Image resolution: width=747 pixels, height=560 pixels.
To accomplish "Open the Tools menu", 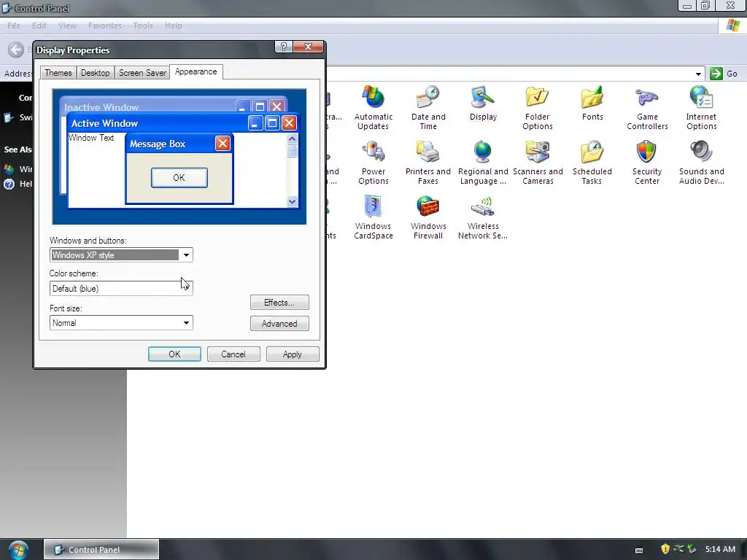I will 143,26.
